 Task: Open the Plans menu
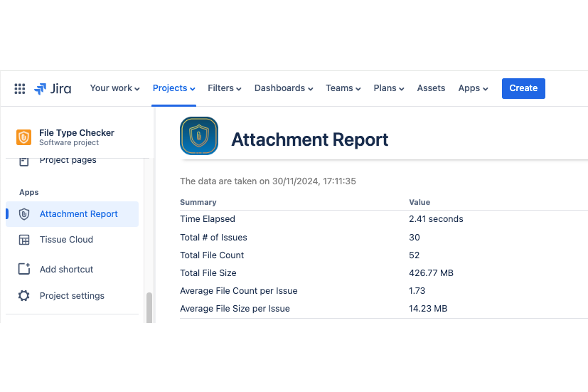click(389, 88)
